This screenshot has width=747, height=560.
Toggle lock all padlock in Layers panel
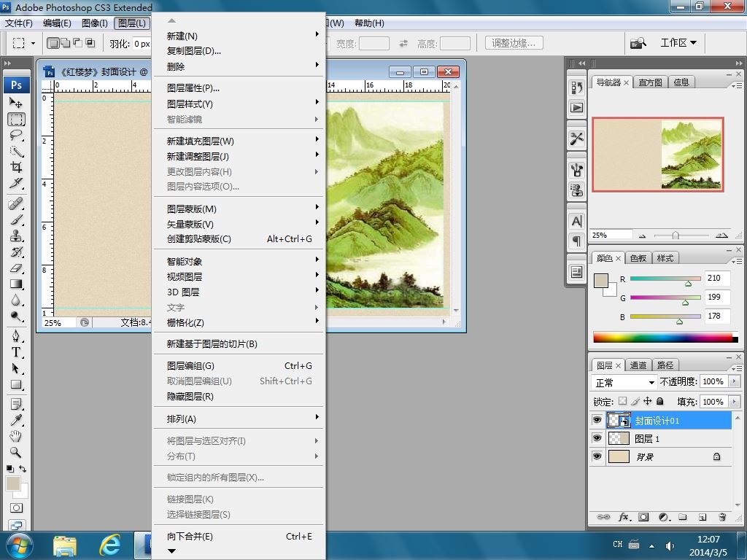tap(659, 401)
